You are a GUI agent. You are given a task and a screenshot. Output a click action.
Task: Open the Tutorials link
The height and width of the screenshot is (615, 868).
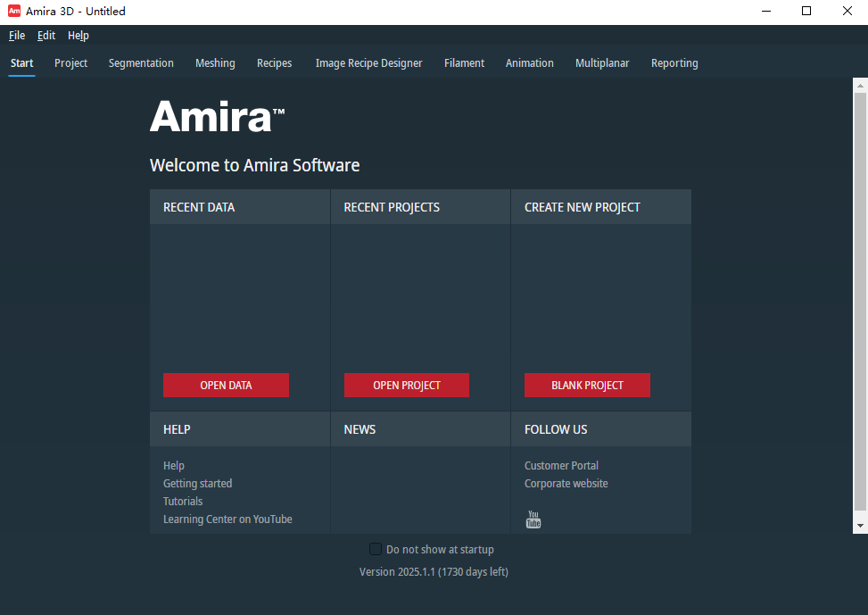pyautogui.click(x=183, y=502)
